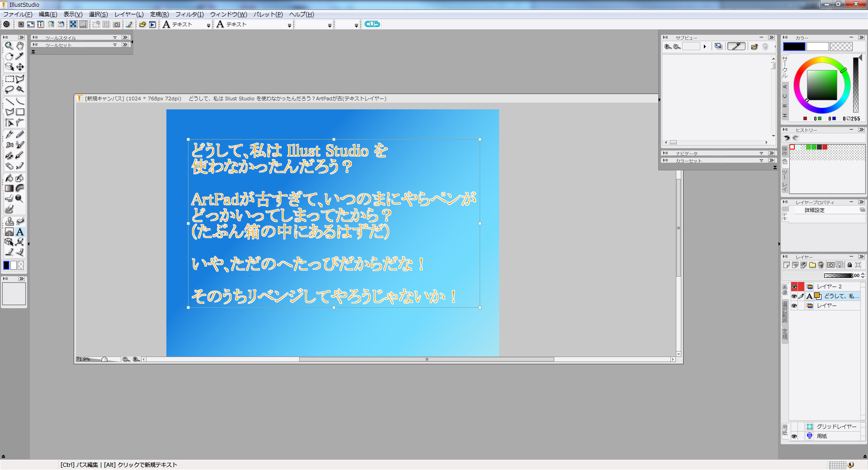Click the canvas horizontal scrollbar
868x470 pixels.
[x=426, y=359]
